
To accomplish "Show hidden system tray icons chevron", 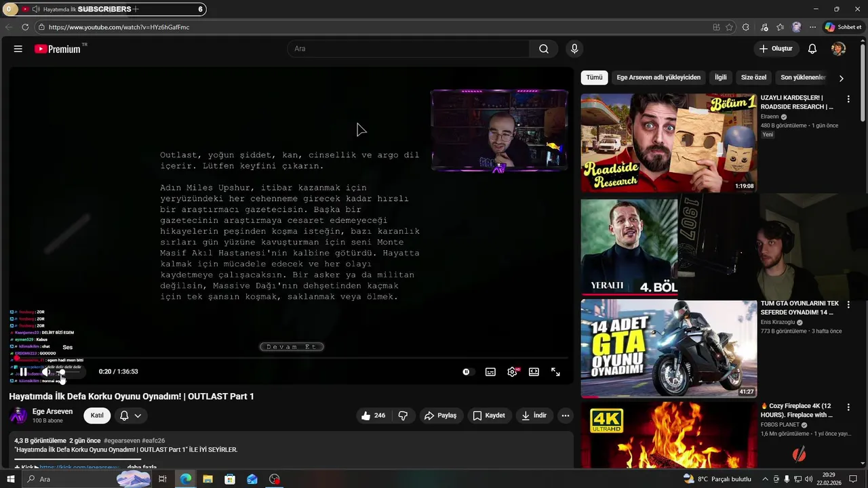I will pos(766,479).
